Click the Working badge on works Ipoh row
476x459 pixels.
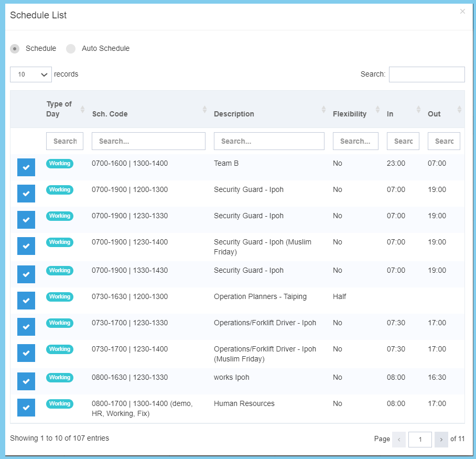[60, 378]
